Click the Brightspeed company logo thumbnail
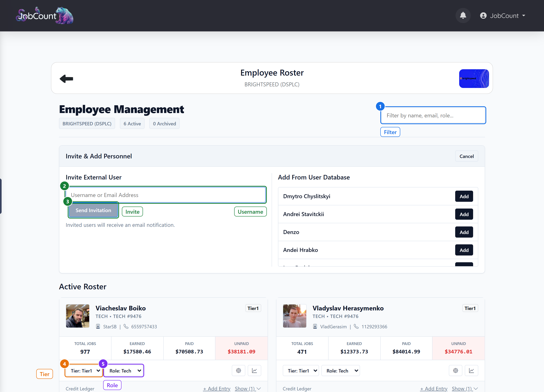The width and height of the screenshot is (544, 392). tap(474, 78)
